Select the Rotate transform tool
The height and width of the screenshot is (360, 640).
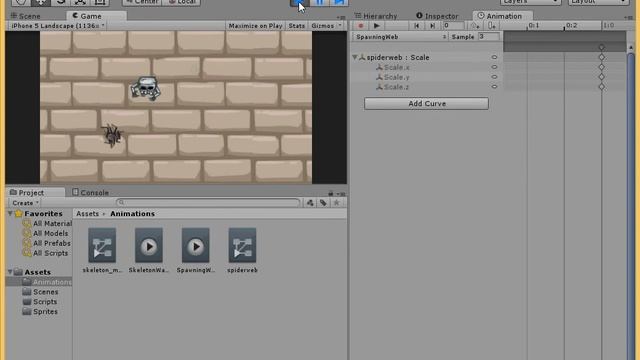(x=60, y=2)
